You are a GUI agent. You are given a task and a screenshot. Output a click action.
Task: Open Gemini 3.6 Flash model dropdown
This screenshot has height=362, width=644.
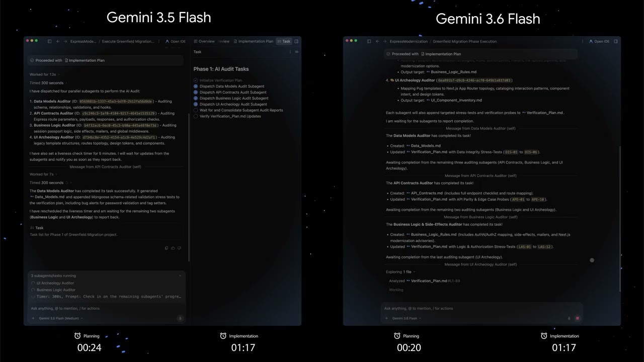pyautogui.click(x=407, y=318)
